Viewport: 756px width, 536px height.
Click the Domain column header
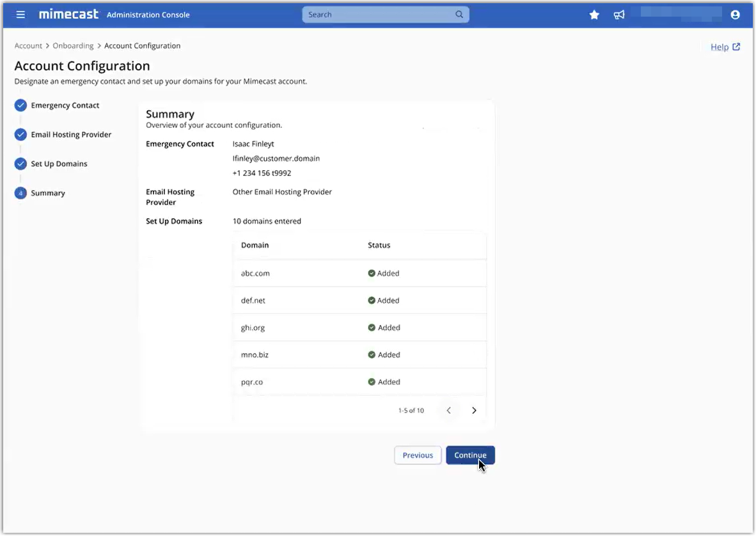(255, 245)
